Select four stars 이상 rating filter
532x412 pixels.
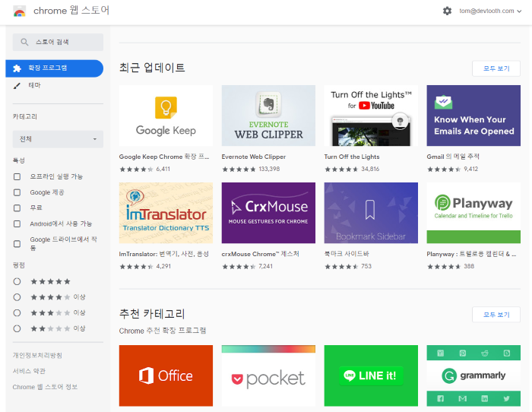click(17, 297)
